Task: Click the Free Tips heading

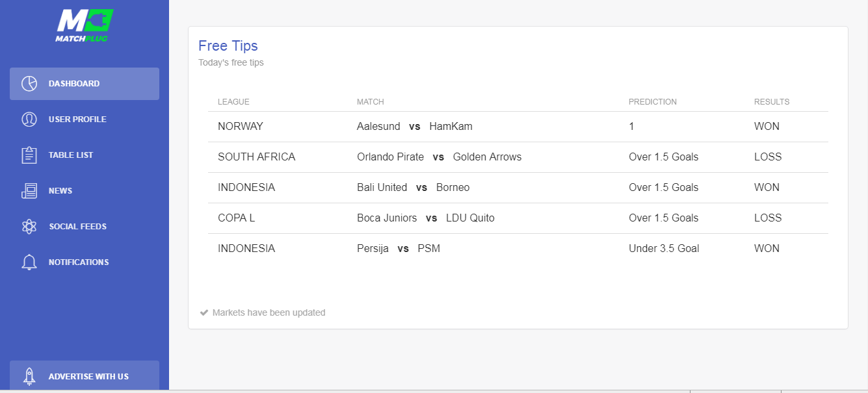Action: point(228,45)
